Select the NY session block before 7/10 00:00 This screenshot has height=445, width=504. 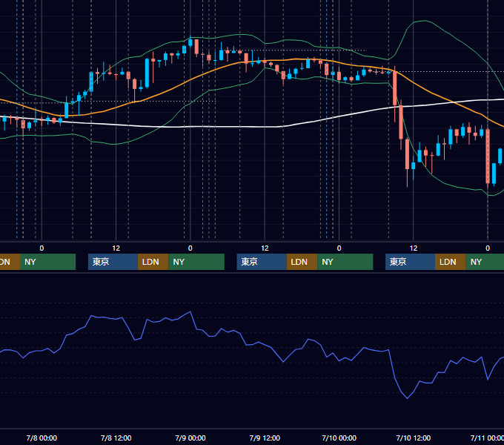tap(345, 262)
